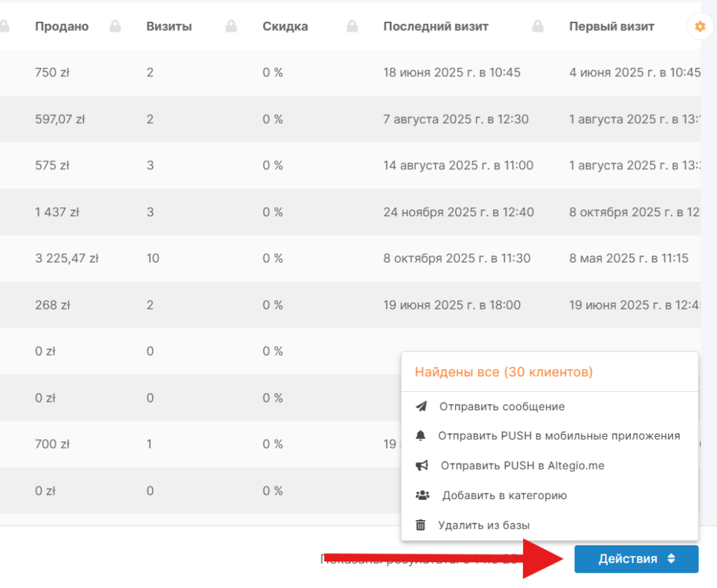The width and height of the screenshot is (717, 588).
Task: Click last visit date 24 ноября 2025
Action: pos(459,212)
